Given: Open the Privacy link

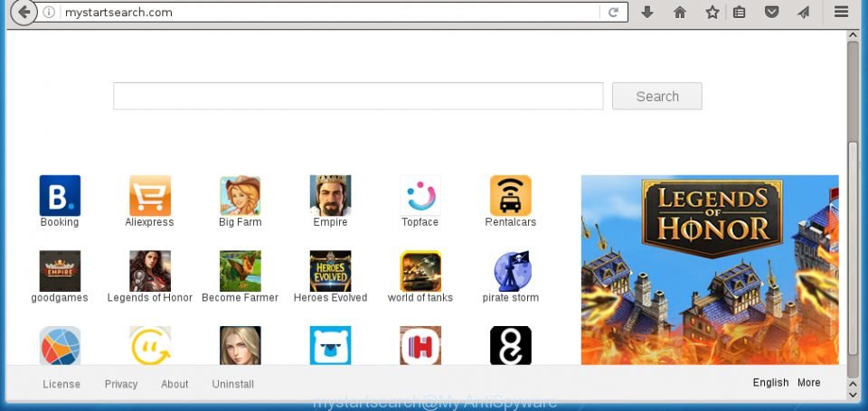Looking at the screenshot, I should pos(121,384).
